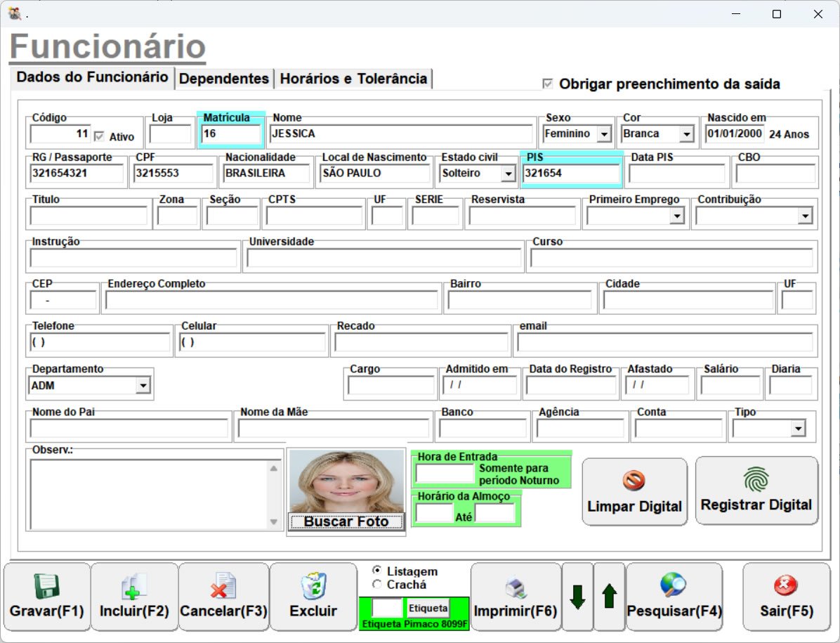Click the PIS field
The image size is (840, 643).
coord(571,173)
